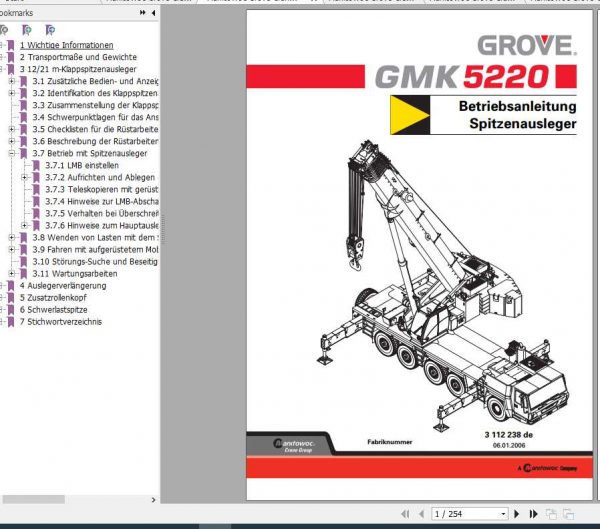The width and height of the screenshot is (600, 529).
Task: Expand the 3.2 Identifikation node
Action: click(11, 93)
